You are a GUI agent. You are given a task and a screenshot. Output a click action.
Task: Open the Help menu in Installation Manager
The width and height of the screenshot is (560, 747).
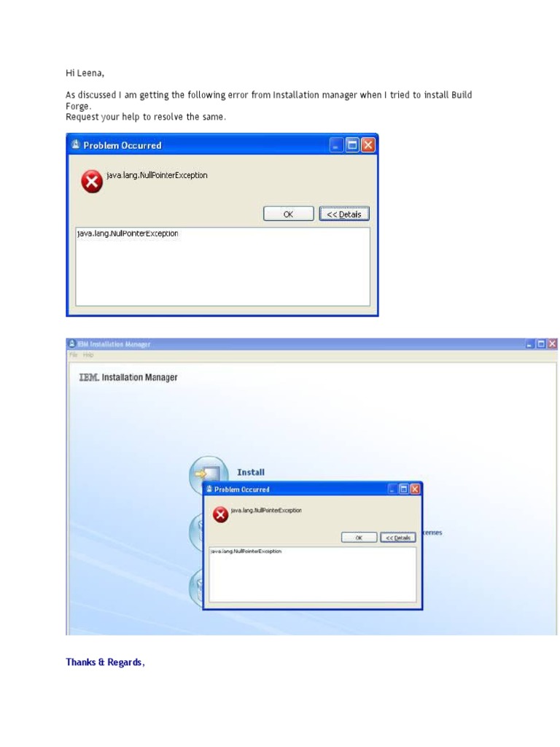pyautogui.click(x=88, y=355)
